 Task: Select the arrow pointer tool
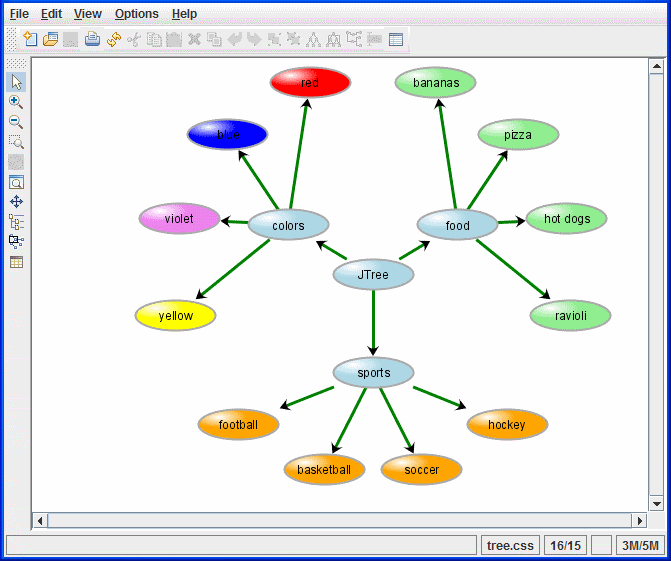[x=16, y=82]
